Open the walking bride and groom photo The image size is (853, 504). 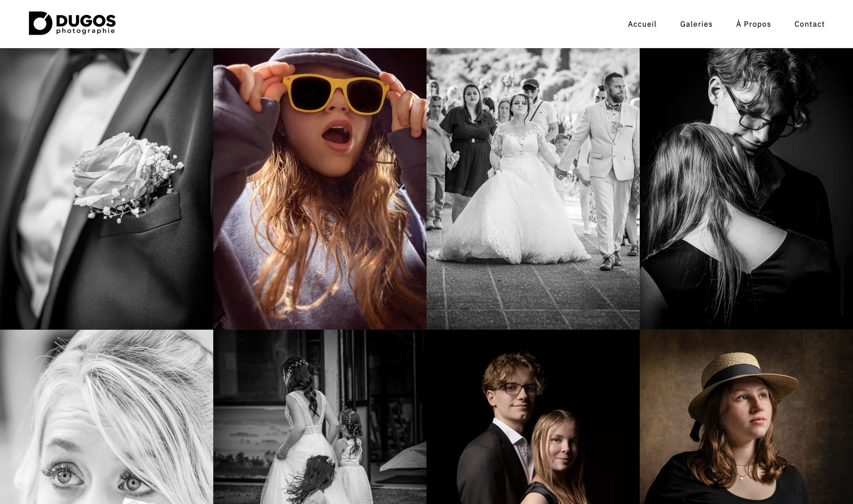(x=533, y=188)
